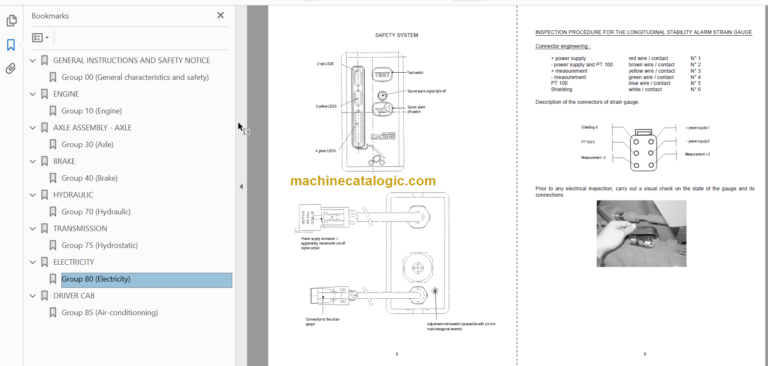
Task: Collapse the HYDRAULIC bookmark section
Action: pos(33,195)
